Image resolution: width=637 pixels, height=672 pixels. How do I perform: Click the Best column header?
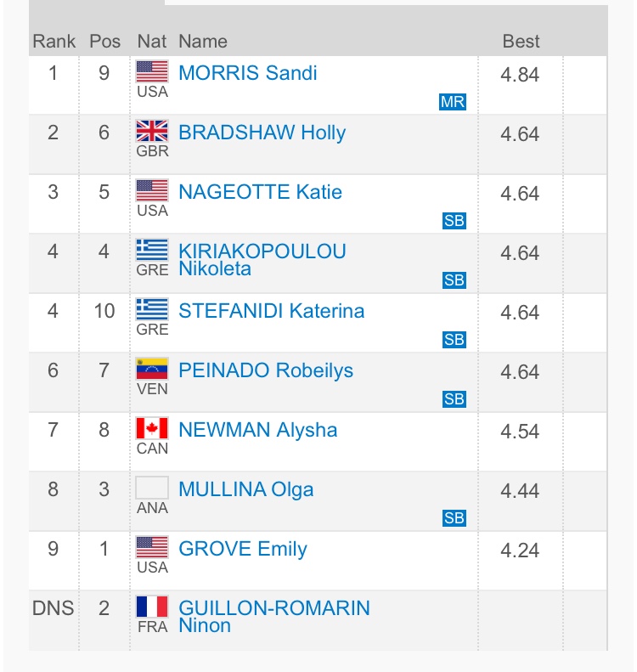click(521, 41)
